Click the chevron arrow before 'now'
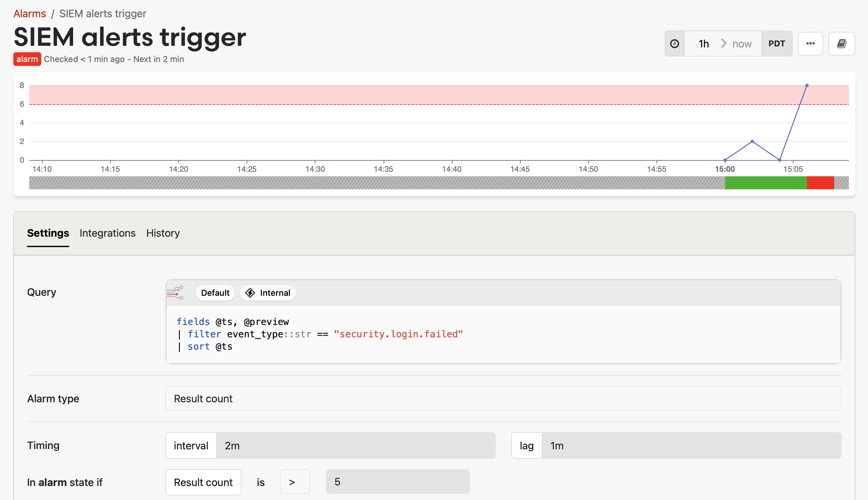 click(723, 44)
